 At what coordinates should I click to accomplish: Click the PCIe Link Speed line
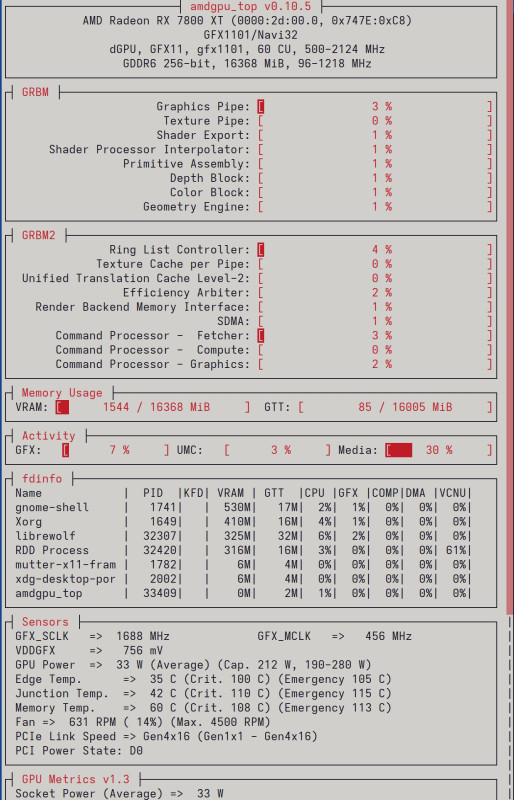(x=166, y=736)
